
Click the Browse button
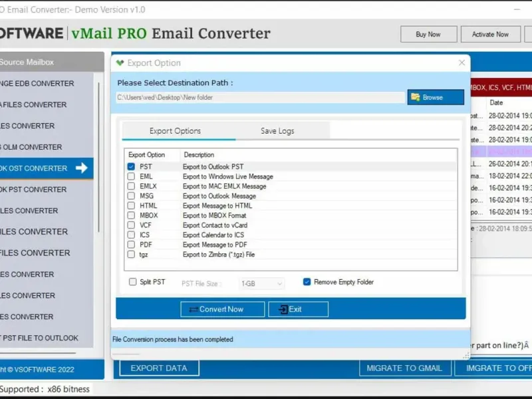[436, 97]
